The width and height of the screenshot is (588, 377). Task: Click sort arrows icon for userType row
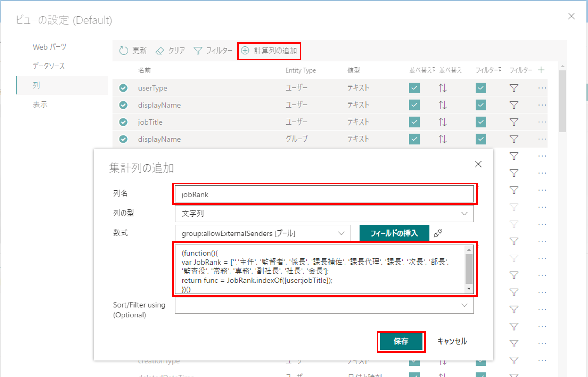pos(442,88)
